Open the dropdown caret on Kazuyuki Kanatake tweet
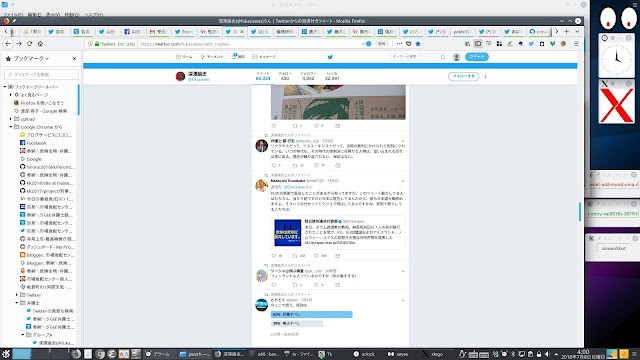Image resolution: width=640 pixels, height=360 pixels. coord(403,181)
